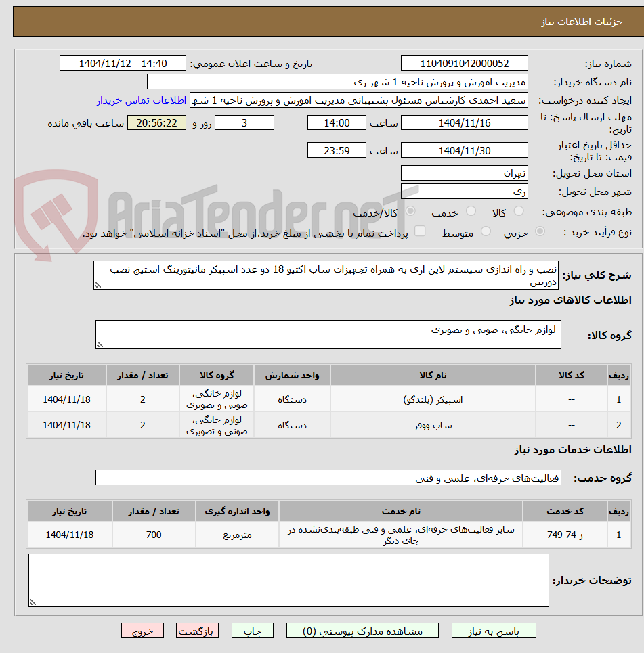Screen dimensions: 644x653
Task: Select the متوسط purchase type radio
Action: (486, 231)
